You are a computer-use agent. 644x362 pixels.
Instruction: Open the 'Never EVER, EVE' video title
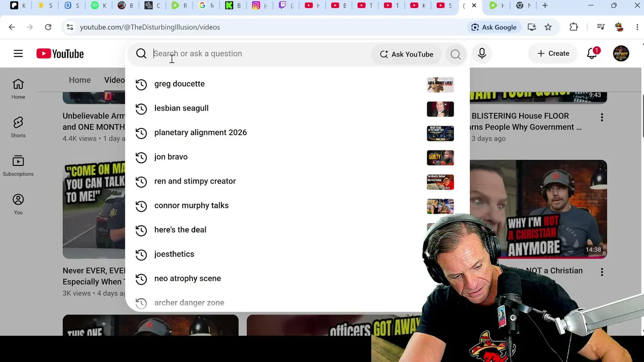pyautogui.click(x=94, y=276)
